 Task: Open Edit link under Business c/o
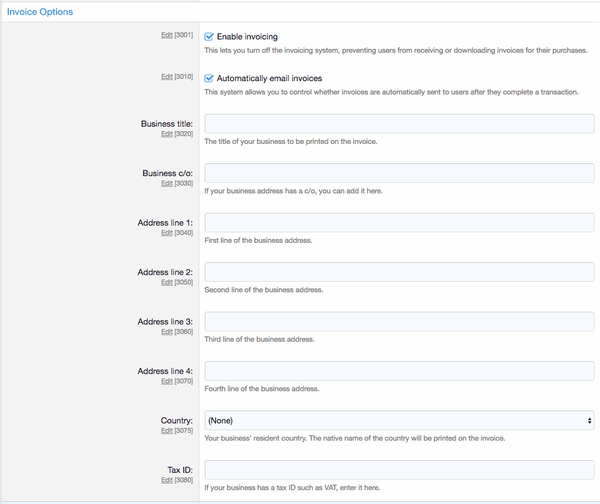click(x=167, y=183)
